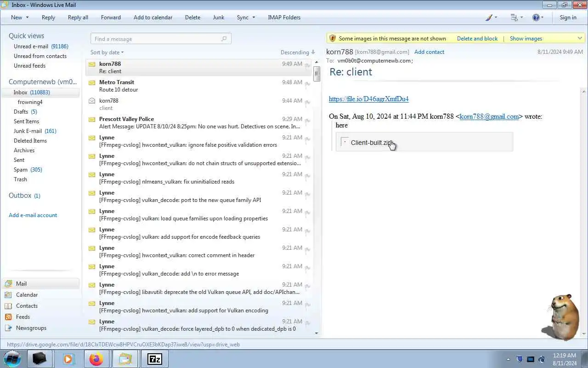
Task: Click Add e-mail account
Action: (33, 215)
